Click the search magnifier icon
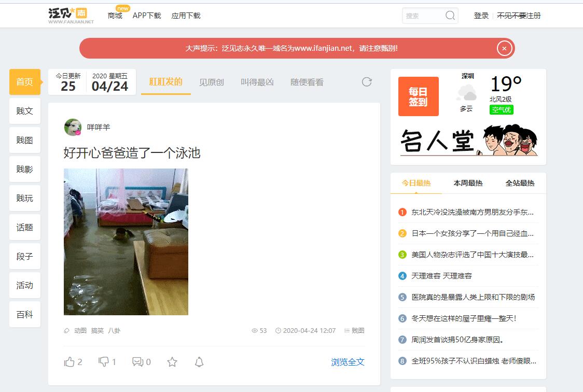 [x=450, y=16]
